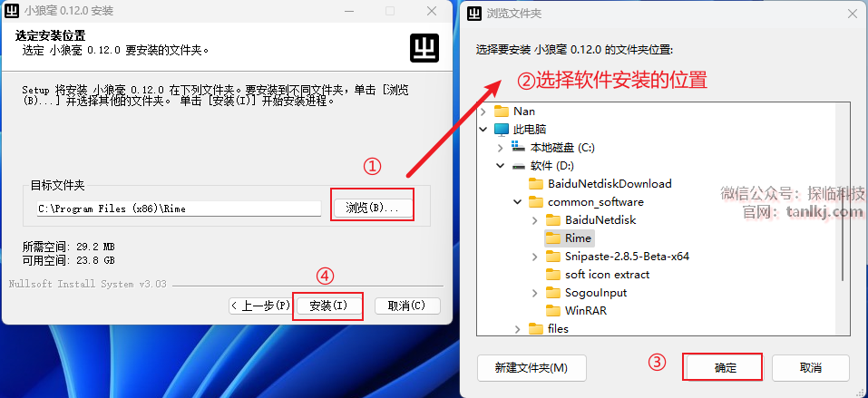Select the 'BaiduNetdiskDownload' label
Viewport: 868px width, 398px height.
(x=610, y=184)
